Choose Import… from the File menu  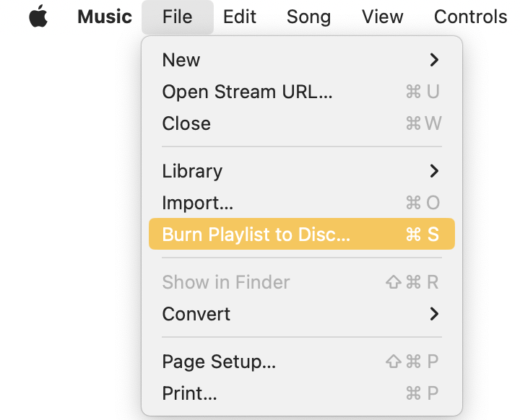click(197, 203)
